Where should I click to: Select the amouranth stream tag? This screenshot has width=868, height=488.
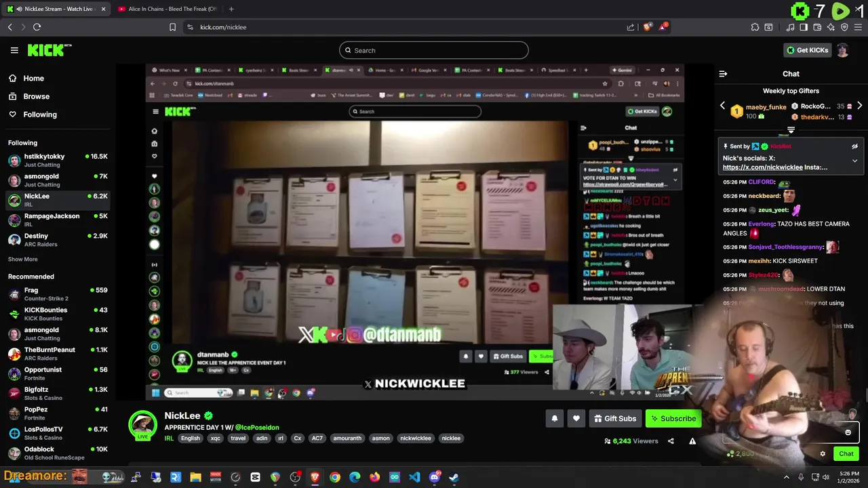[x=347, y=439]
